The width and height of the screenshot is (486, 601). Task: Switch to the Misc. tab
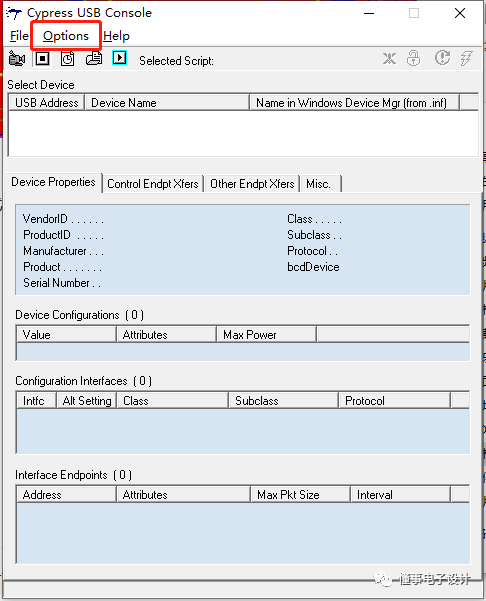[x=321, y=184]
